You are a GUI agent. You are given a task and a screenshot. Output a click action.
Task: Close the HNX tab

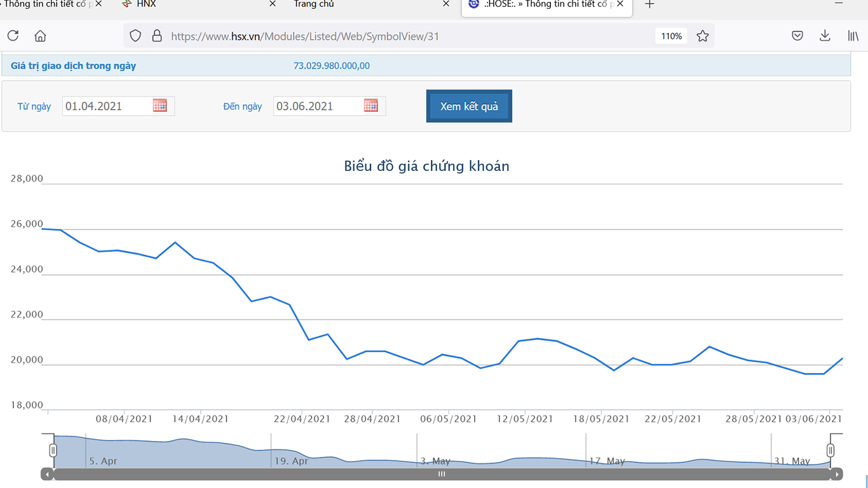[273, 4]
